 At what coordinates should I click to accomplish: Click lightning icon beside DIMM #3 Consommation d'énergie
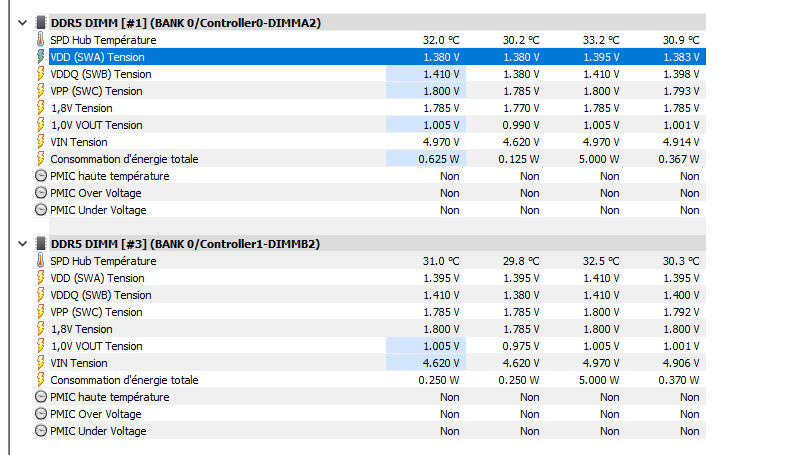[41, 379]
